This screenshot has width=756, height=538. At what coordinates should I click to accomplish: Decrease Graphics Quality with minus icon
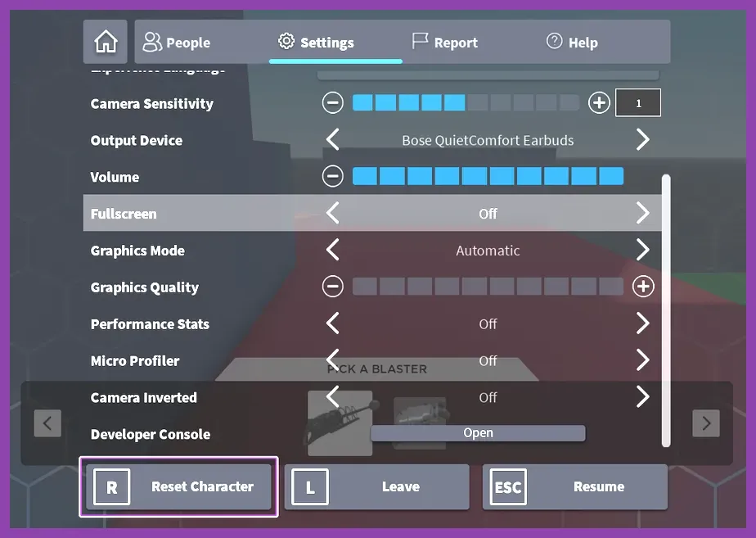pyautogui.click(x=333, y=287)
